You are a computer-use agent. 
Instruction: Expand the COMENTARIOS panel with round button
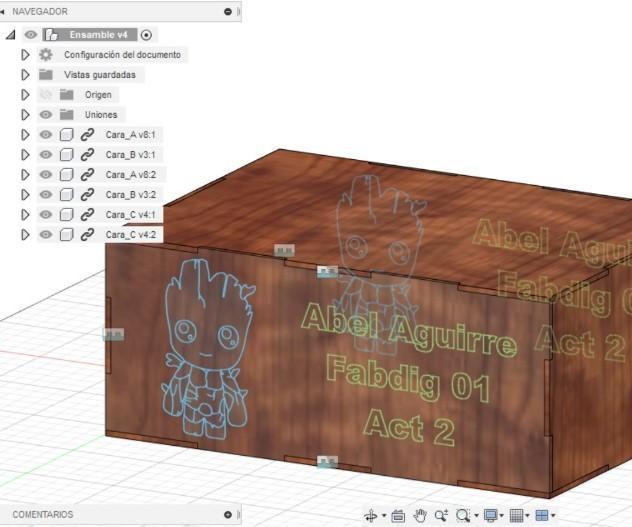pyautogui.click(x=228, y=515)
